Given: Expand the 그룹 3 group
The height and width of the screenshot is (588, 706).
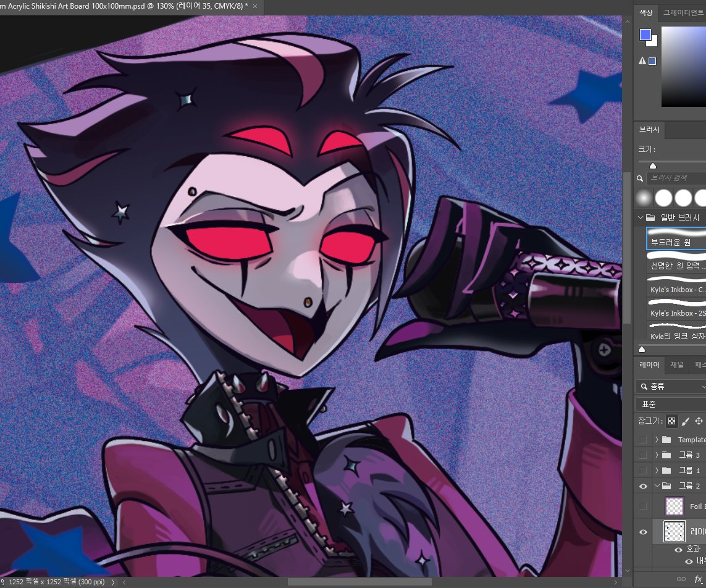Looking at the screenshot, I should pyautogui.click(x=657, y=455).
